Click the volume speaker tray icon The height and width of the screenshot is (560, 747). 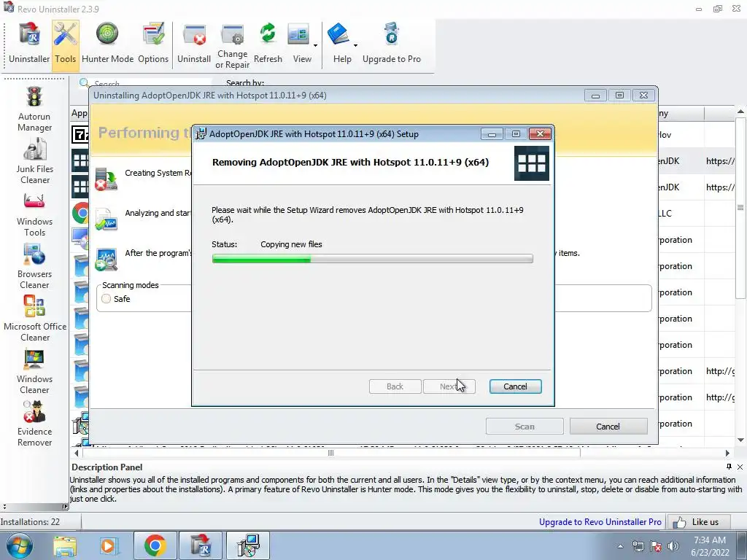point(673,546)
